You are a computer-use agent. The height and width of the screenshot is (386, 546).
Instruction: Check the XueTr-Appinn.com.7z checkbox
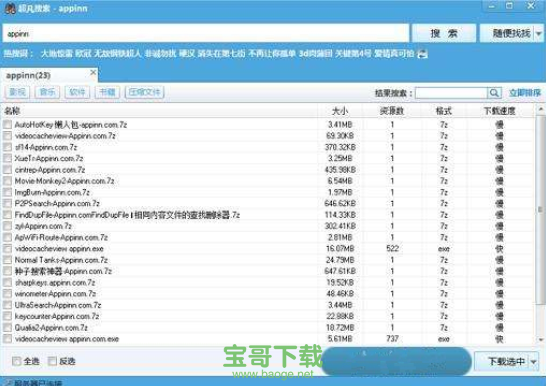7,158
